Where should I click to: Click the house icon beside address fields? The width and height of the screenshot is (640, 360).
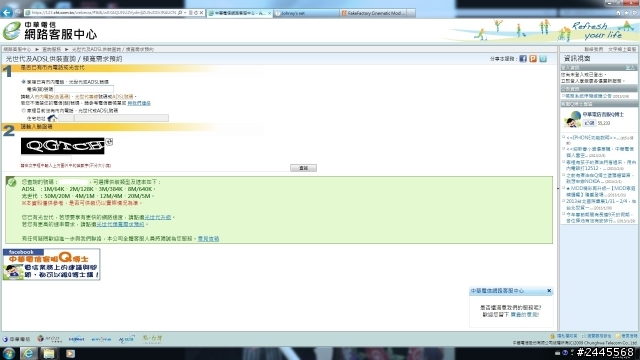tap(52, 118)
